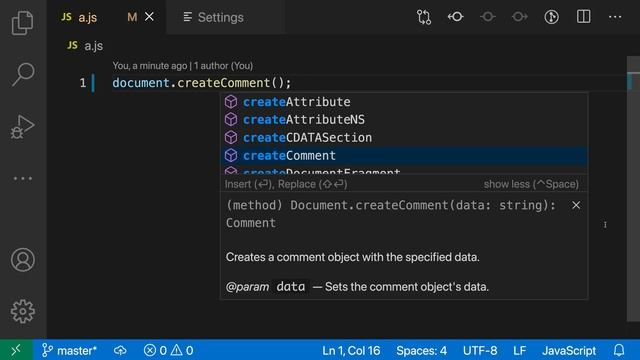
Task: Open the Search view in activity bar
Action: pyautogui.click(x=23, y=75)
